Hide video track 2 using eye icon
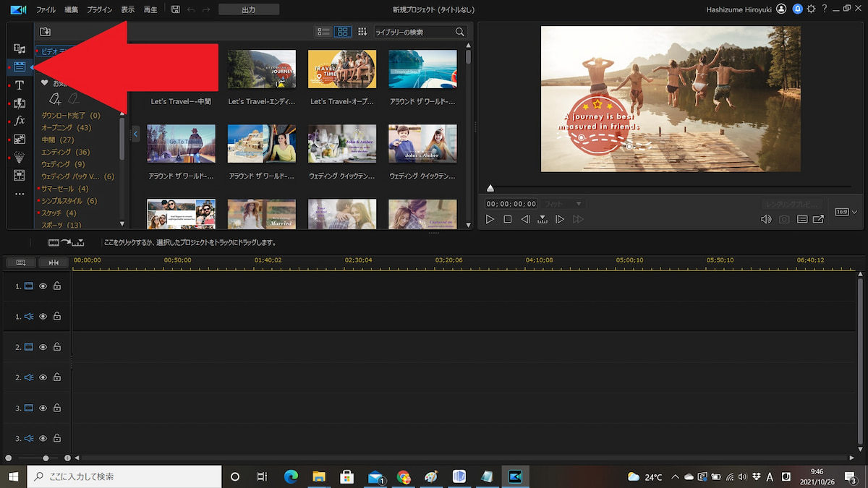 (x=43, y=347)
